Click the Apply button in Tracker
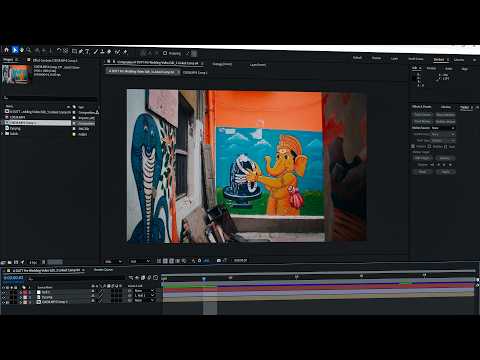 (x=445, y=172)
